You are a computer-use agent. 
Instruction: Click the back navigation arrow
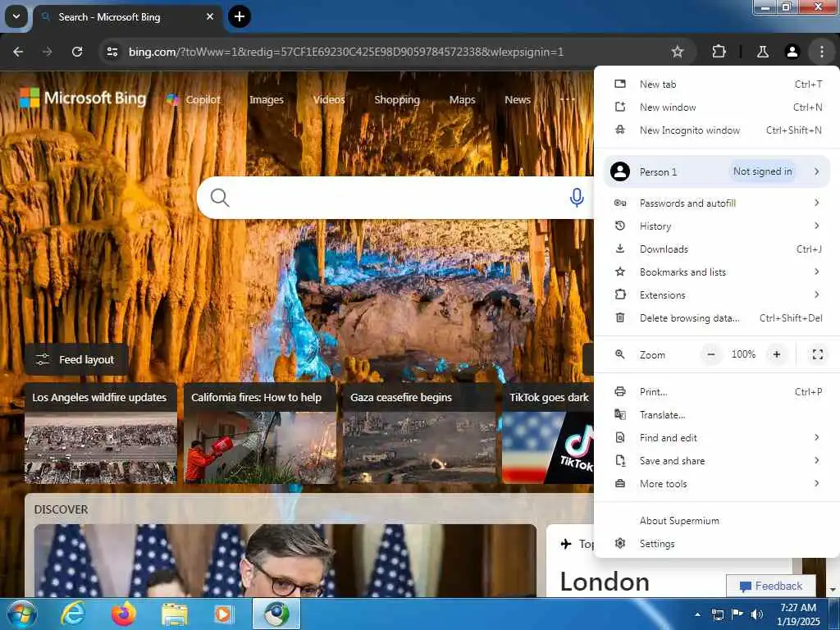pyautogui.click(x=18, y=52)
